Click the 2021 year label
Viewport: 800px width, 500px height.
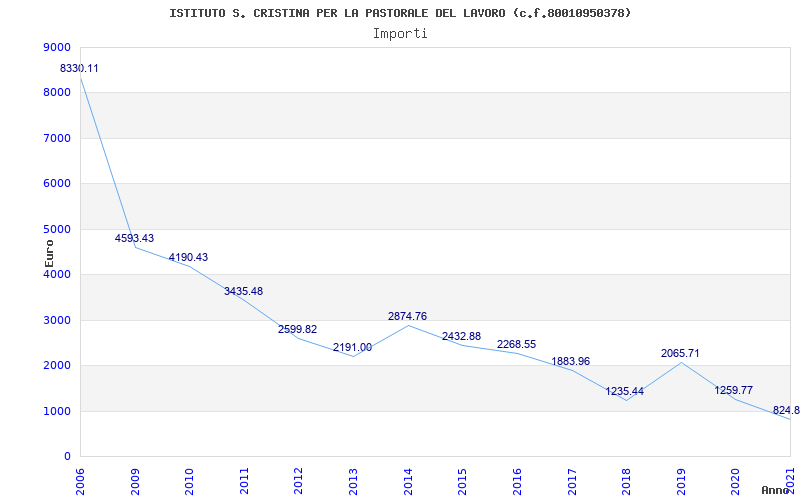tap(790, 481)
